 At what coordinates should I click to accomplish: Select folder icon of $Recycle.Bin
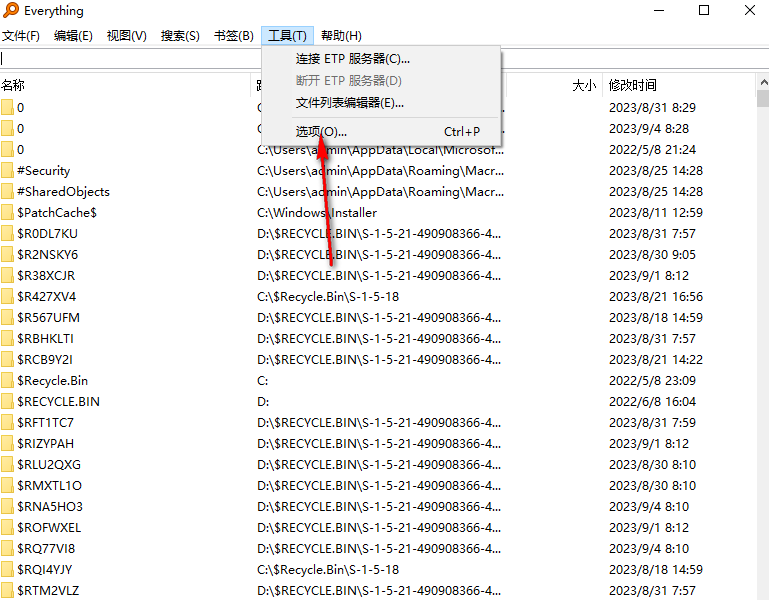point(7,381)
